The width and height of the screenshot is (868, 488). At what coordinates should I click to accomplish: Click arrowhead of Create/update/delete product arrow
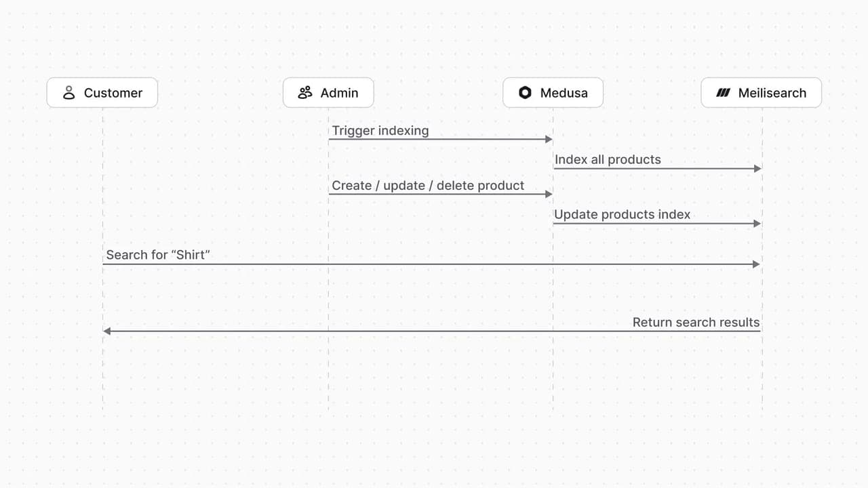click(x=549, y=194)
